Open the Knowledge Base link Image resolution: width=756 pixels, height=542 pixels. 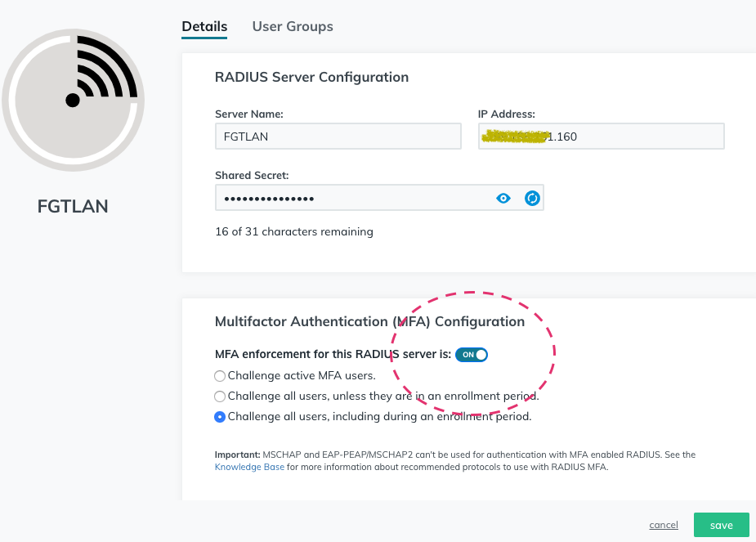248,466
